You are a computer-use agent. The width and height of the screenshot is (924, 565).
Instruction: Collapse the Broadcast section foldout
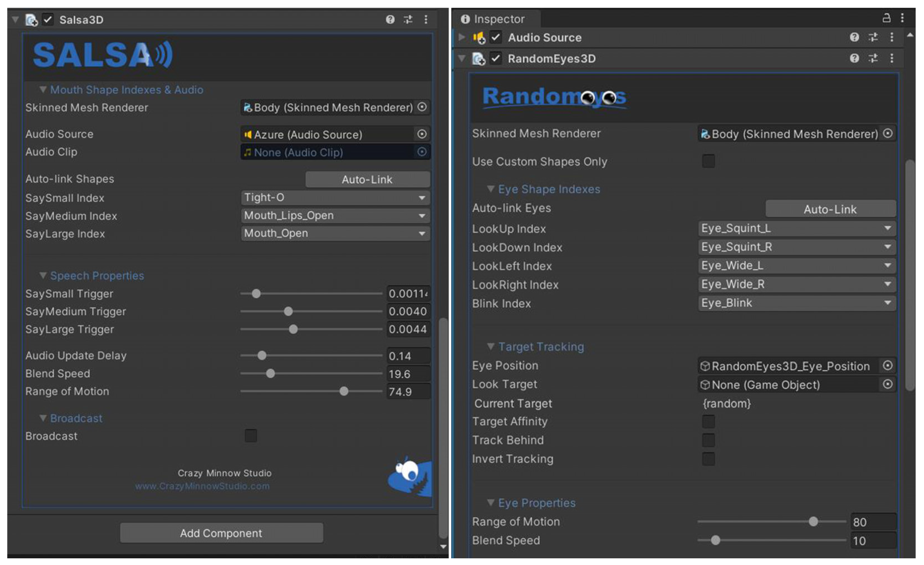43,418
